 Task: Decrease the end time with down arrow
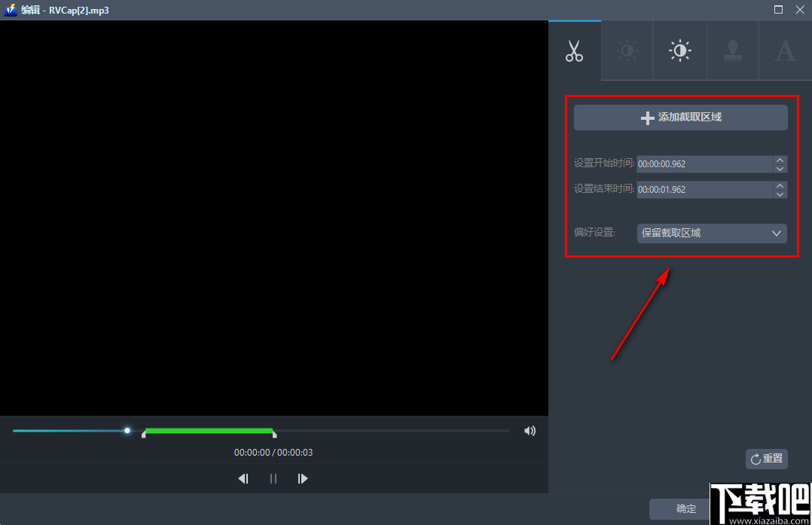[780, 194]
